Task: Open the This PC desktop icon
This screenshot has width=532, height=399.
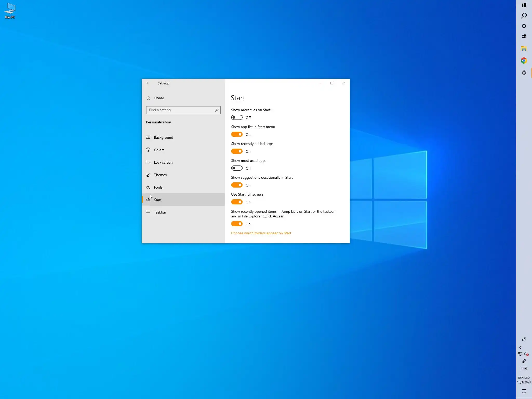Action: (x=10, y=11)
